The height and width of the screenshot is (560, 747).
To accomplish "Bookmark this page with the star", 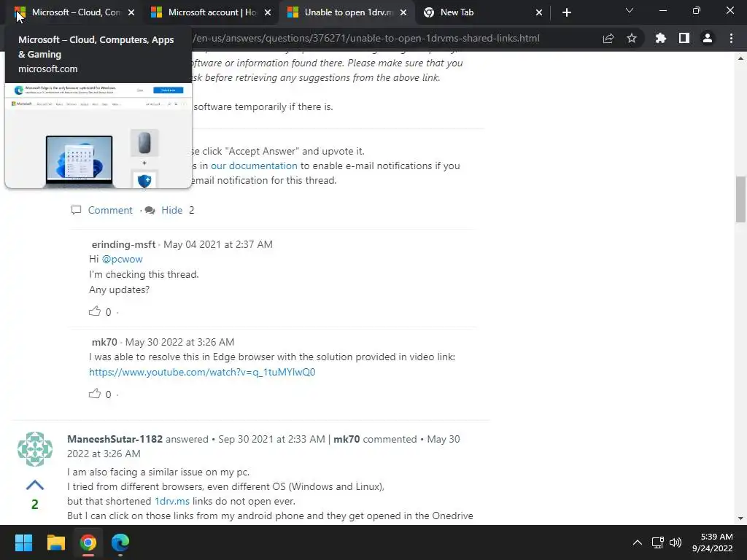I will click(x=632, y=38).
